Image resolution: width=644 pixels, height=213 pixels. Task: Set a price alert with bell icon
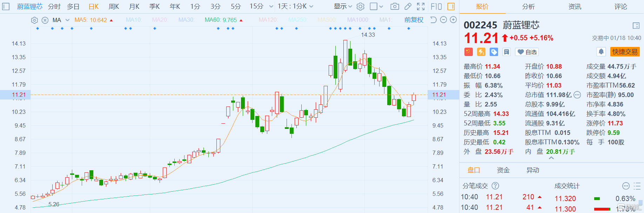[601, 52]
